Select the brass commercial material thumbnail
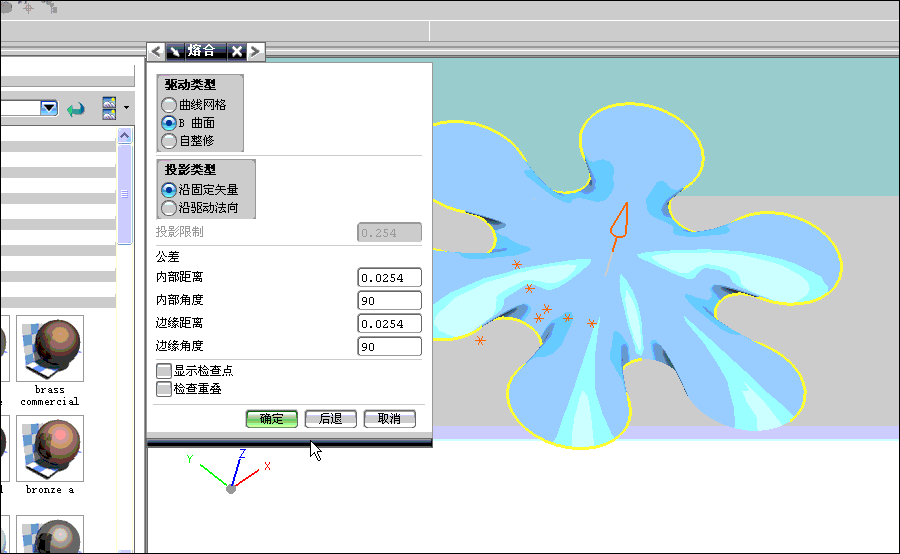Image resolution: width=900 pixels, height=554 pixels. pos(50,348)
